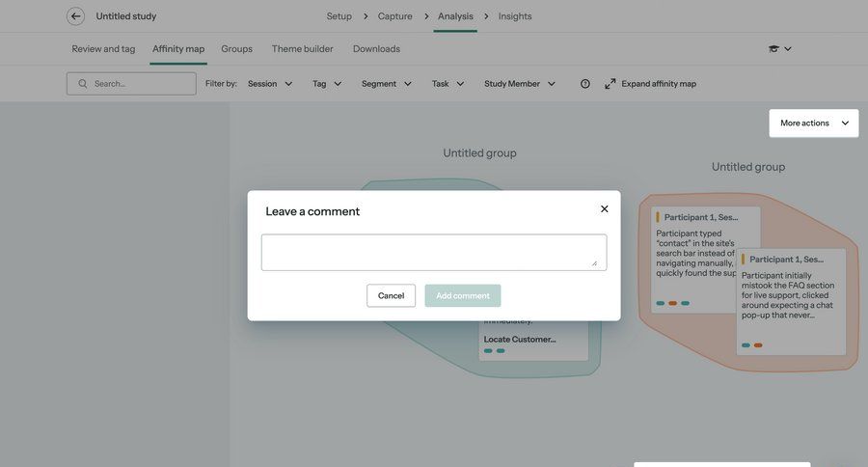The image size is (868, 467).
Task: Switch to the Groups tab
Action: click(236, 49)
